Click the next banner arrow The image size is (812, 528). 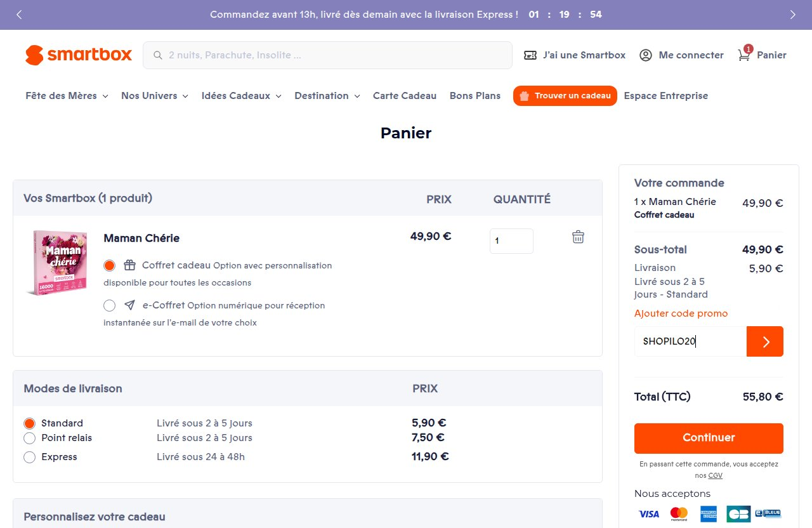click(x=793, y=15)
